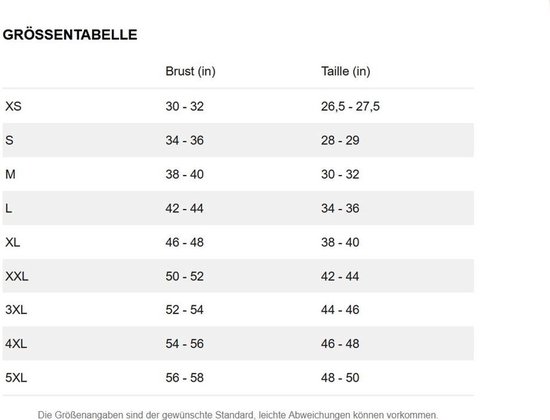Select chest measurement 42 - 44
550x420 pixels.
tap(185, 208)
